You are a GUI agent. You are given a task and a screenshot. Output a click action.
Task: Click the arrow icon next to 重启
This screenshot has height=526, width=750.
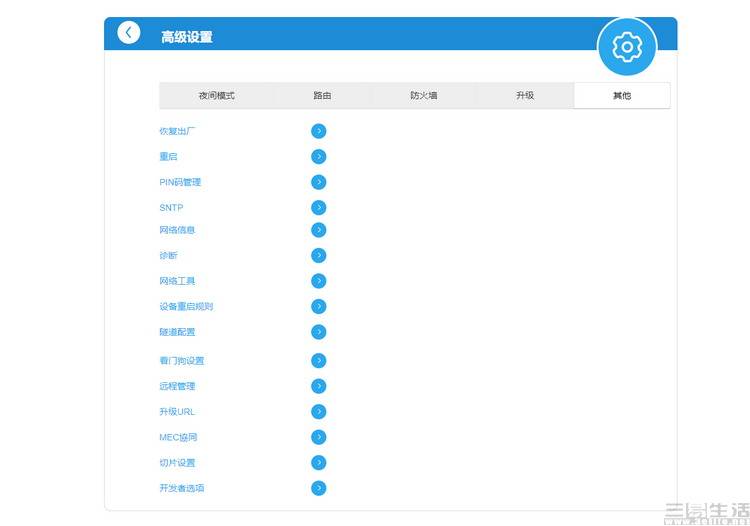(319, 156)
